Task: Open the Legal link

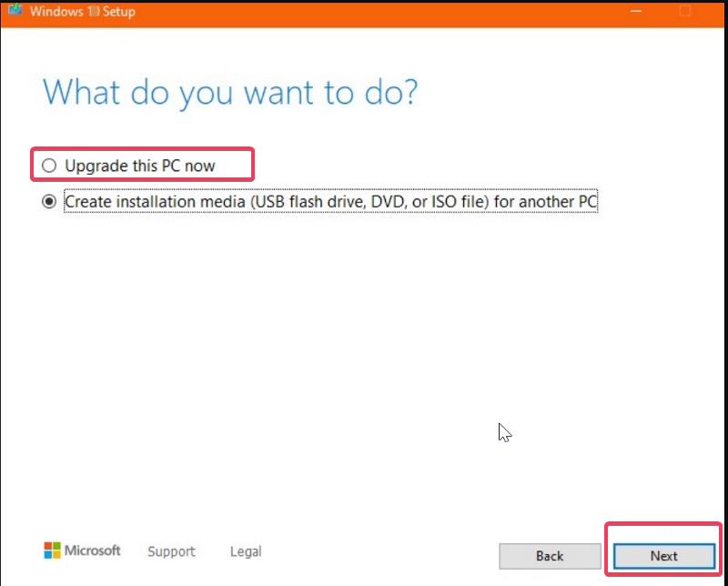Action: pos(245,551)
